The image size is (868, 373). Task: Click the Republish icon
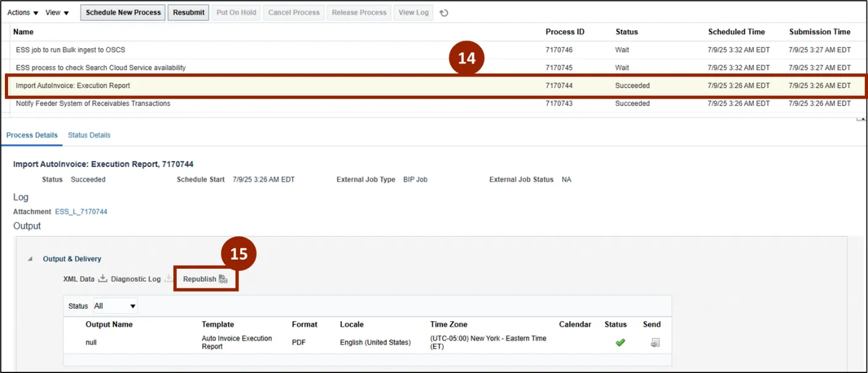[223, 279]
